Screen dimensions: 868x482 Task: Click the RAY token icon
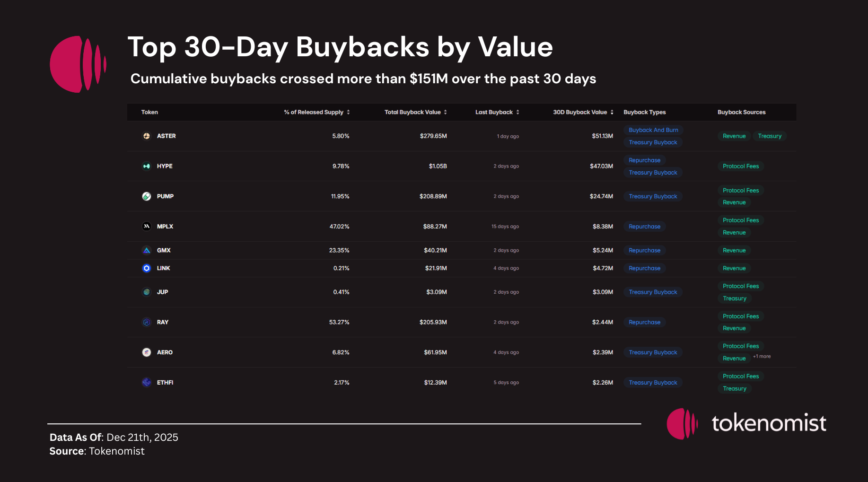coord(147,322)
